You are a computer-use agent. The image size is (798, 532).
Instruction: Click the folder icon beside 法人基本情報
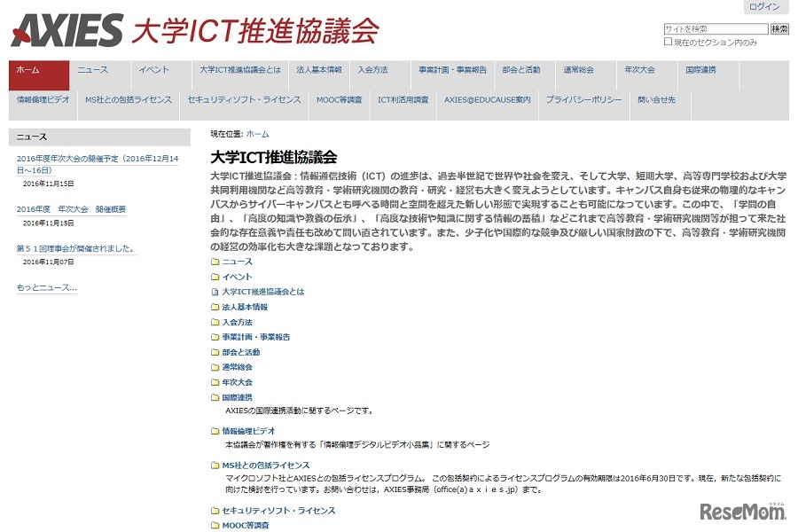pyautogui.click(x=215, y=307)
